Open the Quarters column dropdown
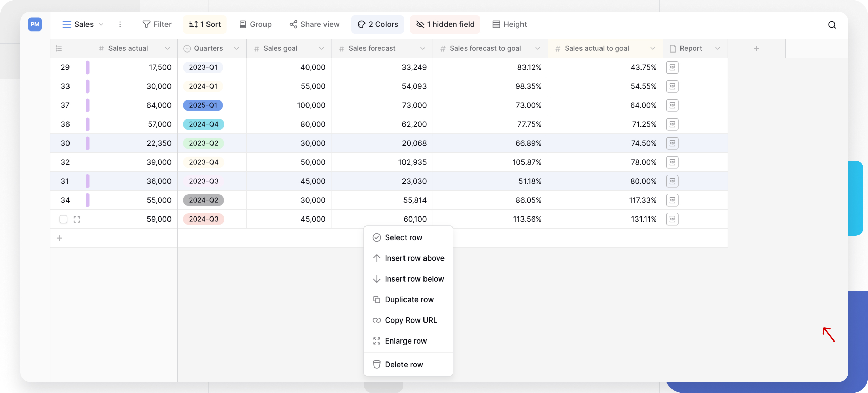 click(237, 48)
